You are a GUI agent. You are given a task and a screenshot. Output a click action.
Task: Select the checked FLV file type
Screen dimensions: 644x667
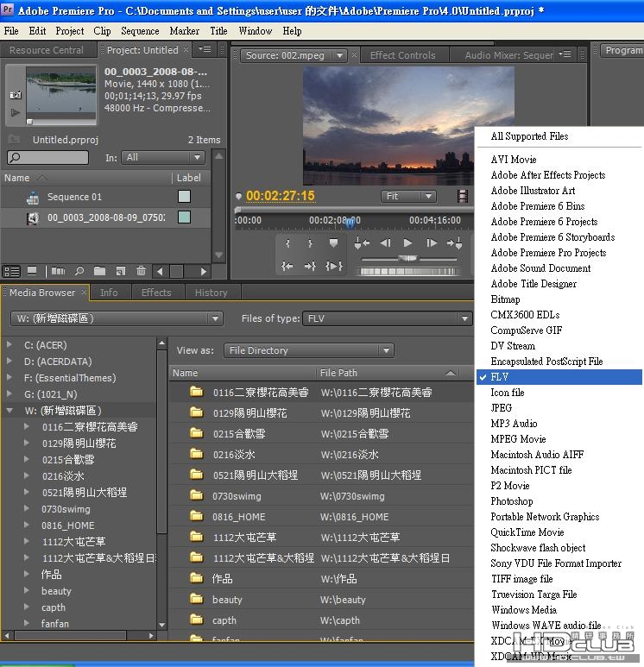click(x=559, y=377)
